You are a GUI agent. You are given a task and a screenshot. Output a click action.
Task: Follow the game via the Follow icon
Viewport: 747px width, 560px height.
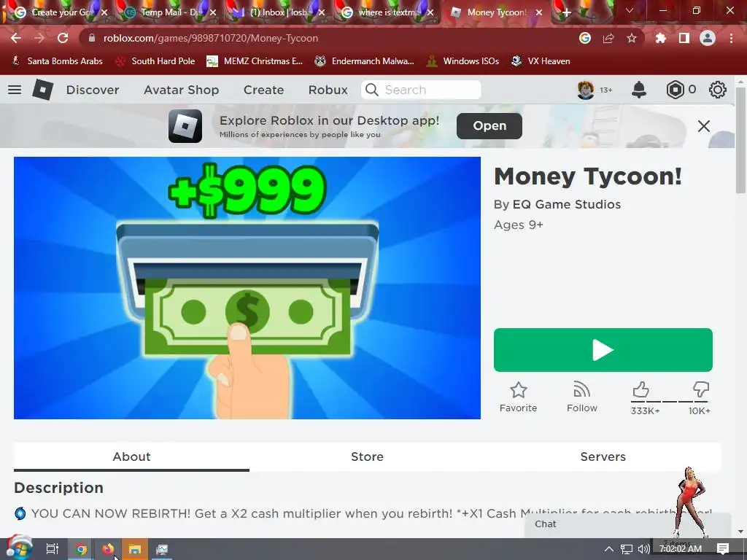pos(581,389)
